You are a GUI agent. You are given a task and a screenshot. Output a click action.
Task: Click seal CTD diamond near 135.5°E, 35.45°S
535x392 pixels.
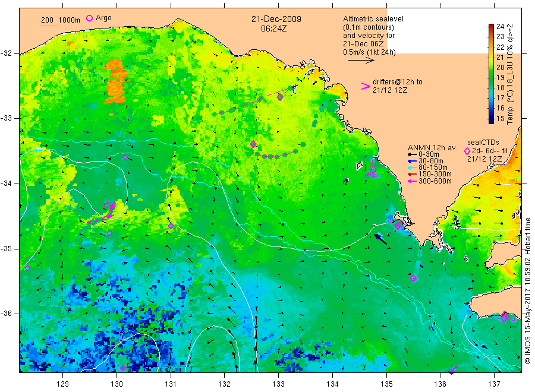tap(413, 278)
